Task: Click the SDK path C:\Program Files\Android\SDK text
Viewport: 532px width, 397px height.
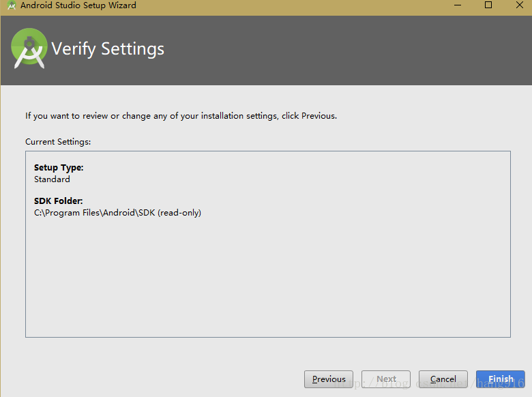Action: click(x=117, y=213)
